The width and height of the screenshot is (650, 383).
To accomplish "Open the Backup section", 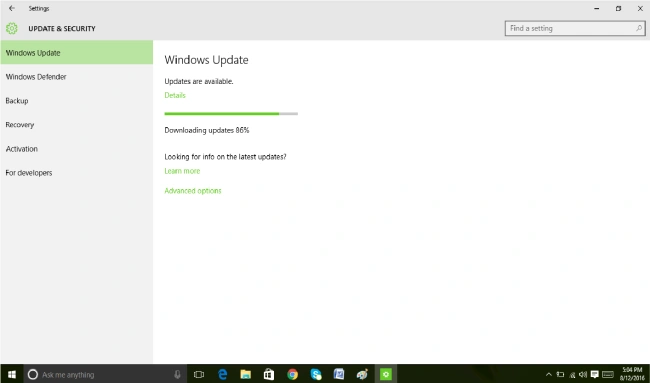I will pos(77,101).
